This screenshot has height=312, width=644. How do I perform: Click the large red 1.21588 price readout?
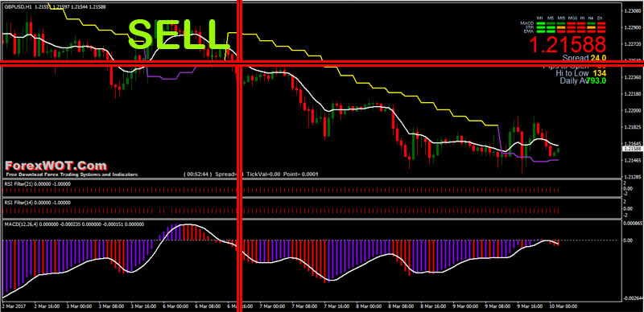point(568,44)
